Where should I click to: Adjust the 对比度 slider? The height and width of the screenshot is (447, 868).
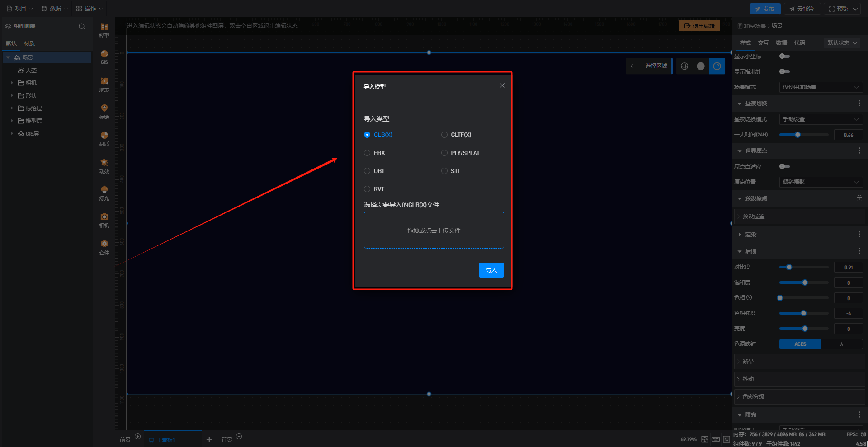click(804, 267)
